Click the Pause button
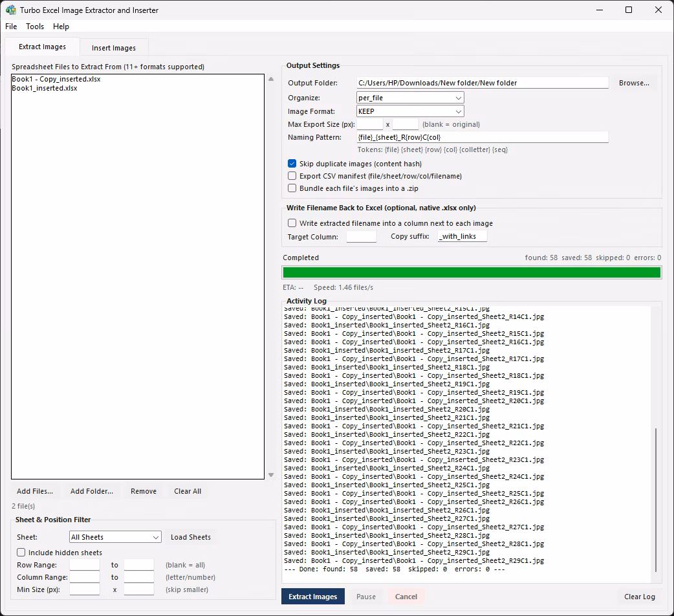Screen dimensions: 674x616 (x=366, y=597)
